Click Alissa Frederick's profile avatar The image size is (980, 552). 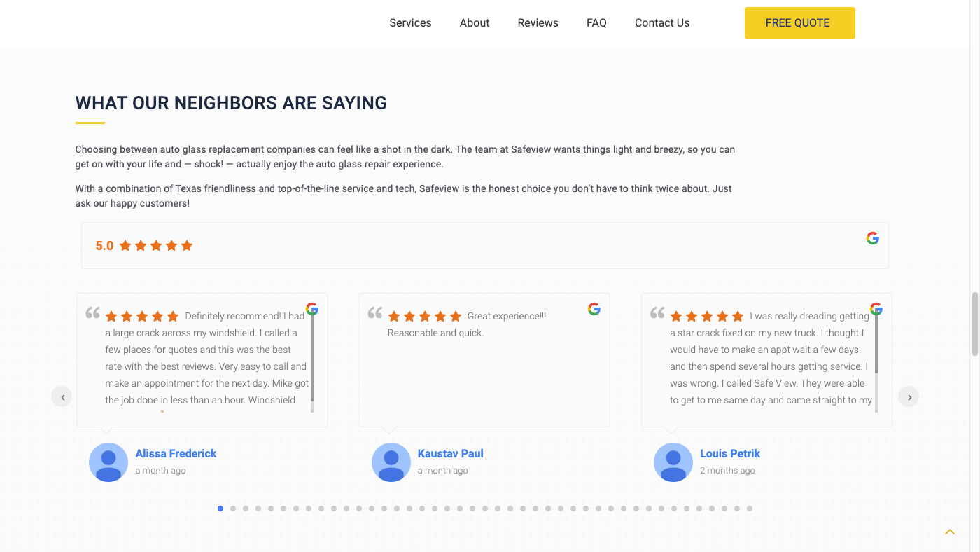coord(108,462)
